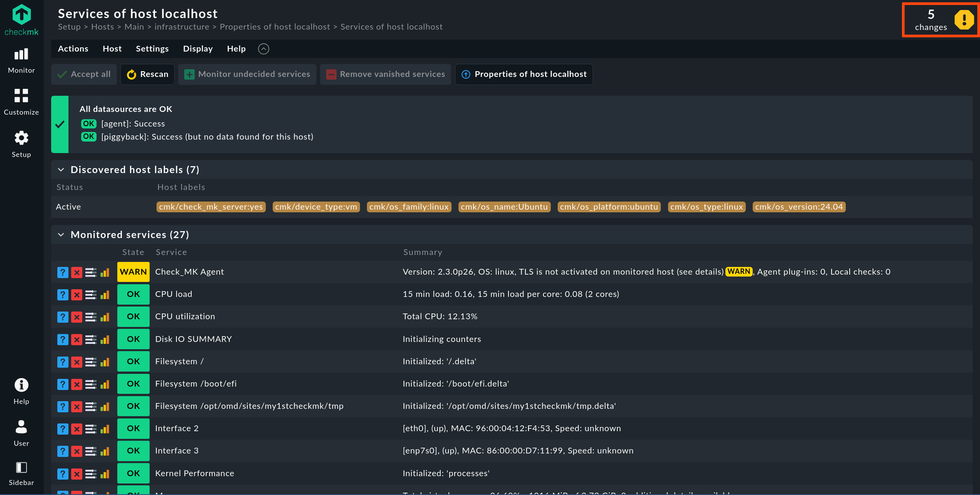
Task: Open the Checkmk logo home link
Action: click(x=22, y=20)
